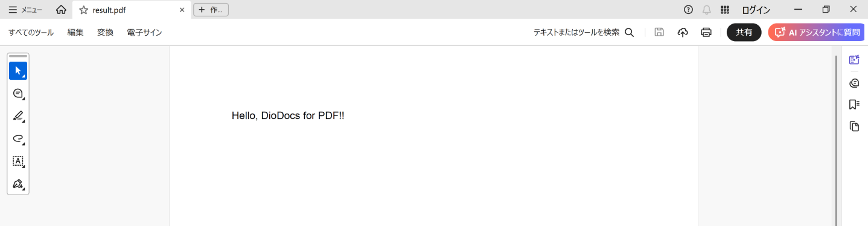Show the comments panel on right sidebar
868x226 pixels.
tap(854, 83)
